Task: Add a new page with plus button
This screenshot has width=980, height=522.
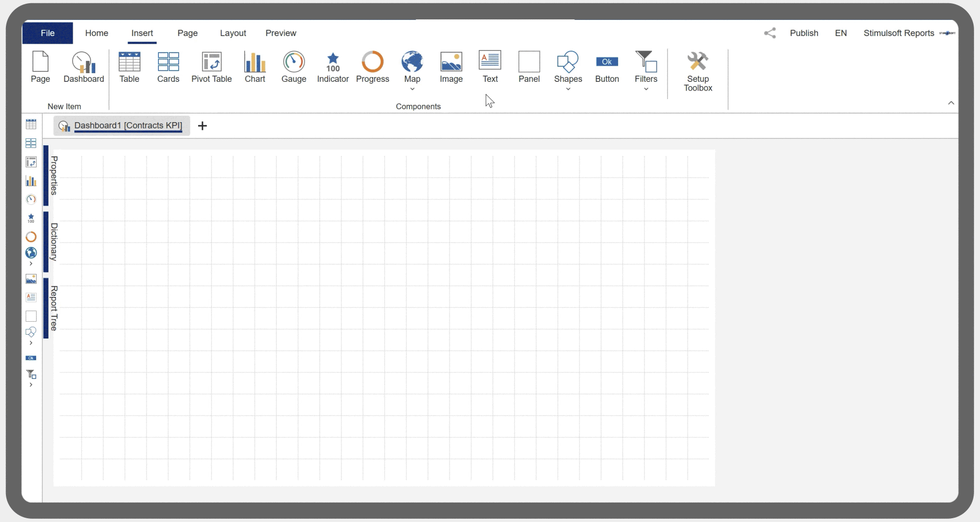Action: [x=202, y=126]
